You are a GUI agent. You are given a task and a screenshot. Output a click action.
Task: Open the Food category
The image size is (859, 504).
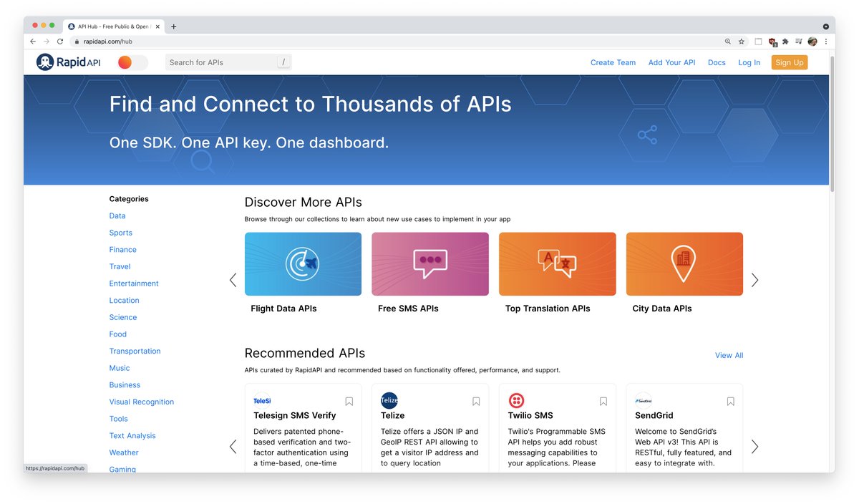click(x=118, y=334)
